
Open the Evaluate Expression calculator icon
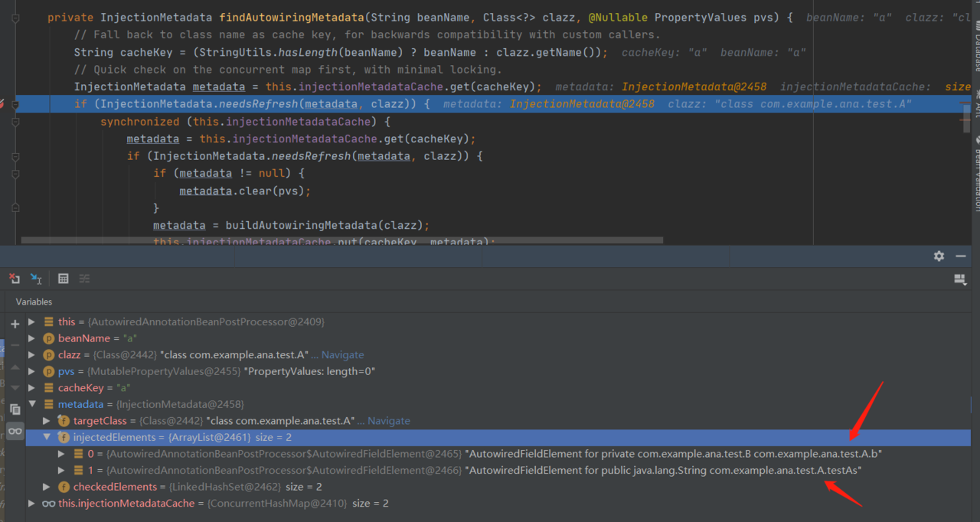click(64, 279)
